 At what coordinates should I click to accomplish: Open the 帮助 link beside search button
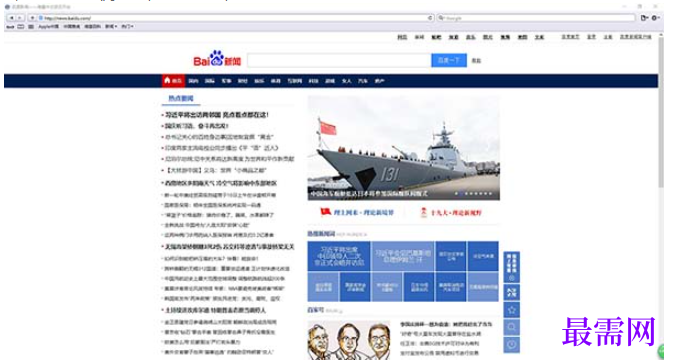[x=476, y=61]
